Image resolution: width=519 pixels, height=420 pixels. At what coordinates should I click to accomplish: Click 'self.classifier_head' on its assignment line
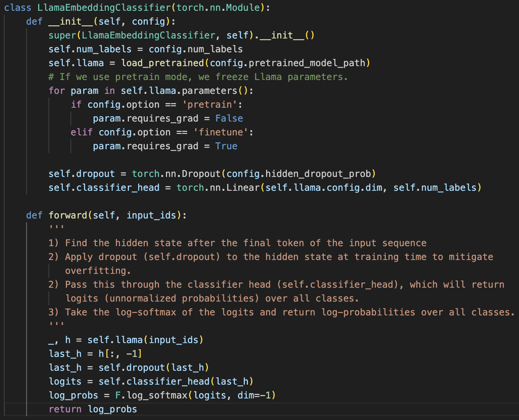click(x=104, y=187)
